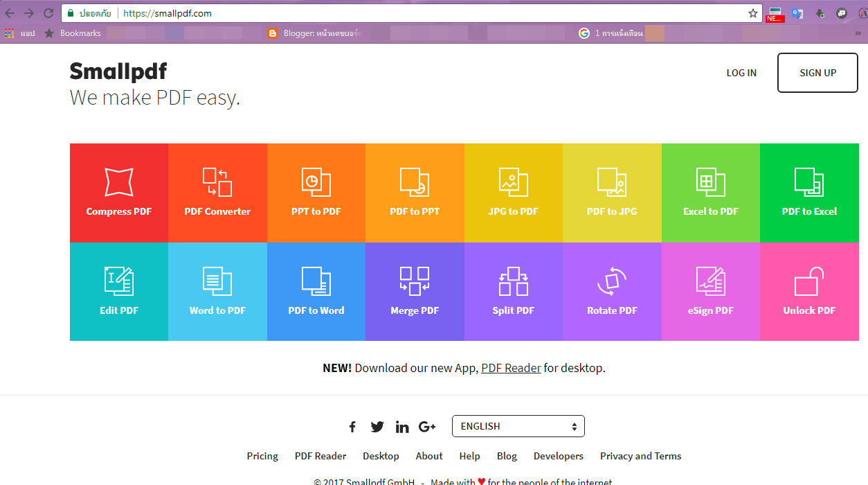Open the Privacy and Terms link
Screen dimensions: 868x485
[x=641, y=456]
